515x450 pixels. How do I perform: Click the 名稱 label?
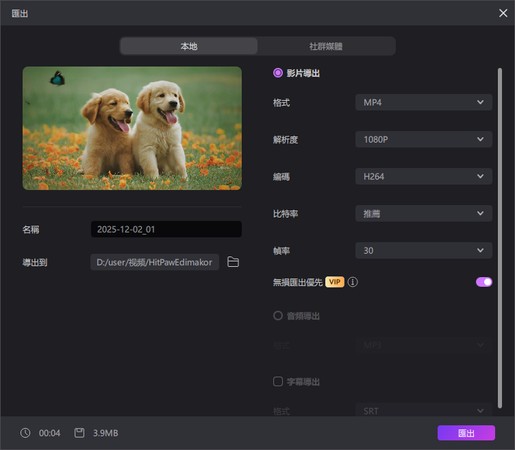(31, 229)
